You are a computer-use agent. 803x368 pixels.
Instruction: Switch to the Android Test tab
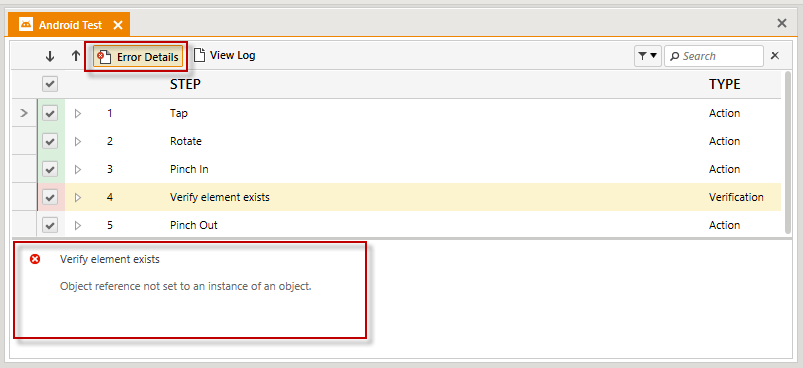(x=70, y=25)
